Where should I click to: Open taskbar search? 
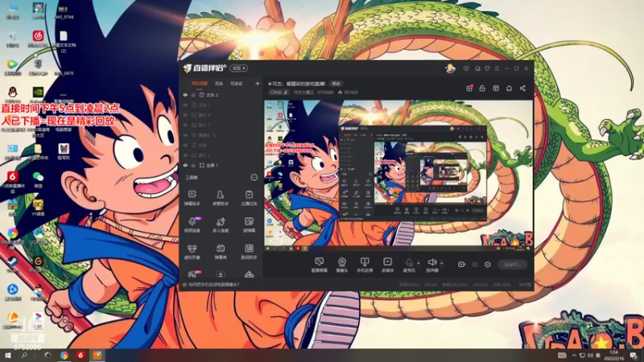pos(24,356)
